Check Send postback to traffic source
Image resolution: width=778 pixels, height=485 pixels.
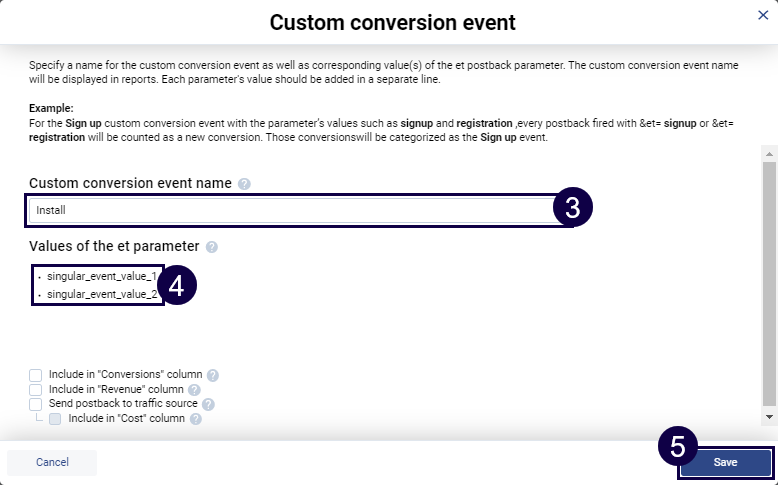pos(36,404)
